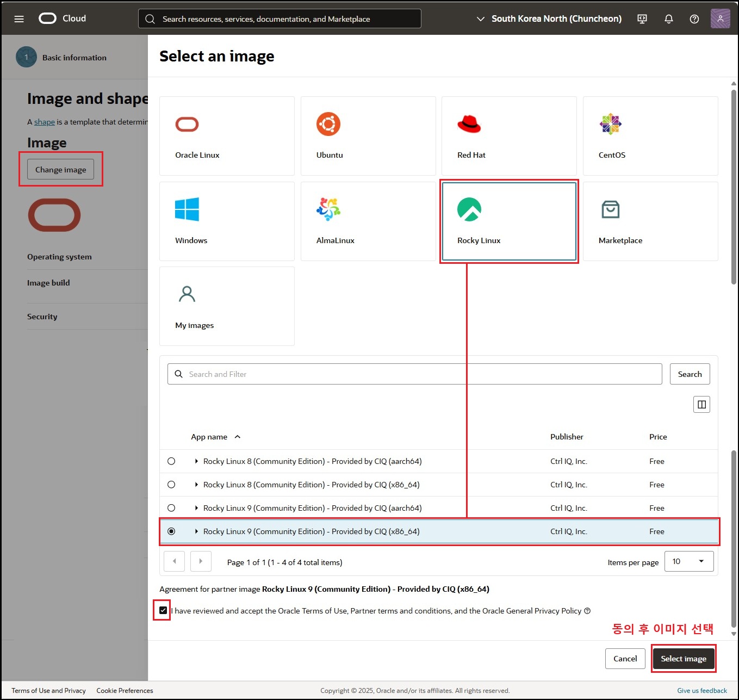Click the Page 1 of 1 pagination text
This screenshot has width=739, height=700.
(284, 562)
